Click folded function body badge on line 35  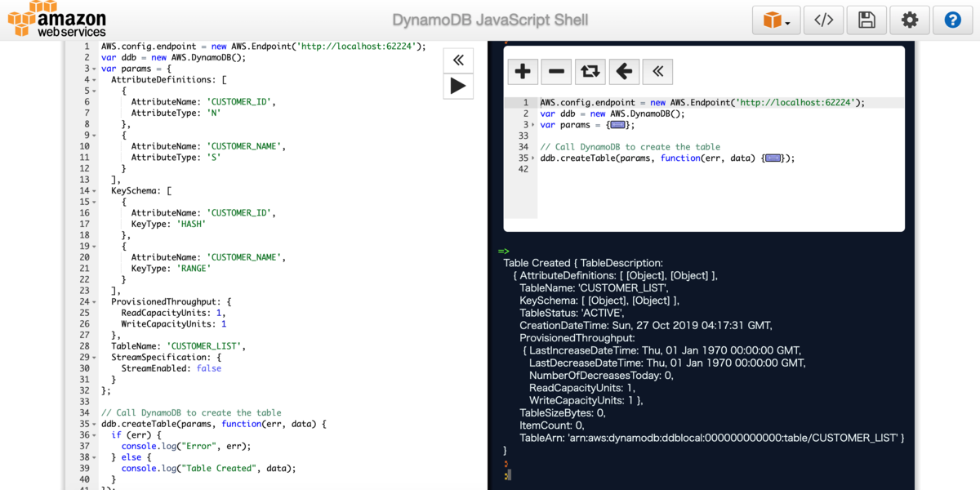coord(773,158)
